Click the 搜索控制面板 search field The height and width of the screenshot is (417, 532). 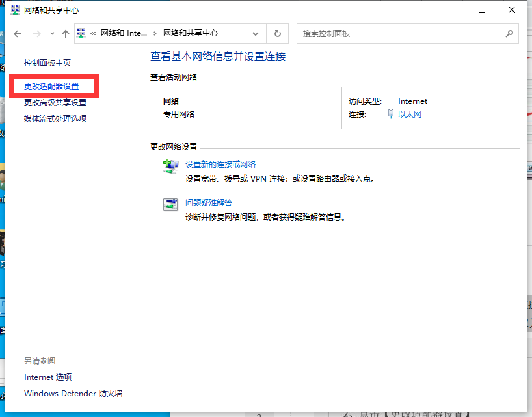(400, 34)
